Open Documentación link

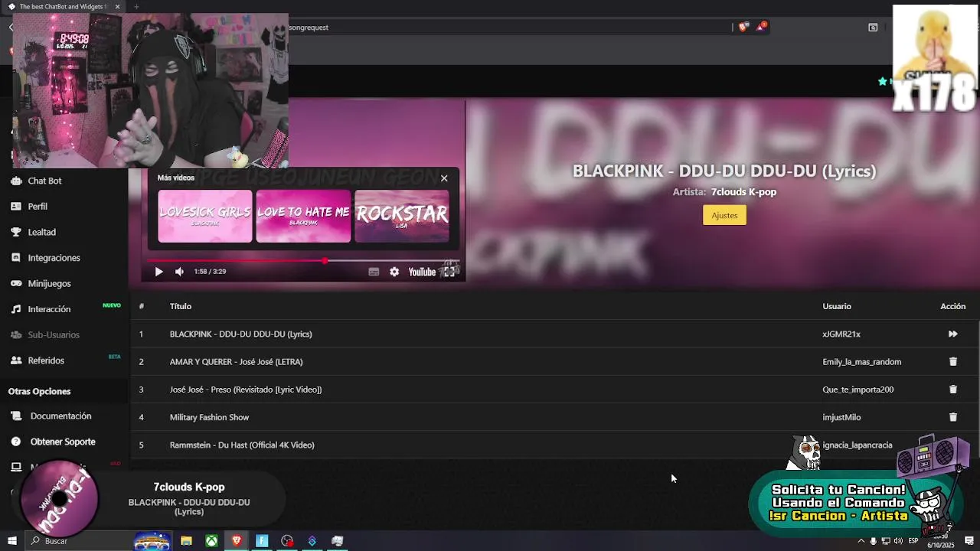[60, 416]
